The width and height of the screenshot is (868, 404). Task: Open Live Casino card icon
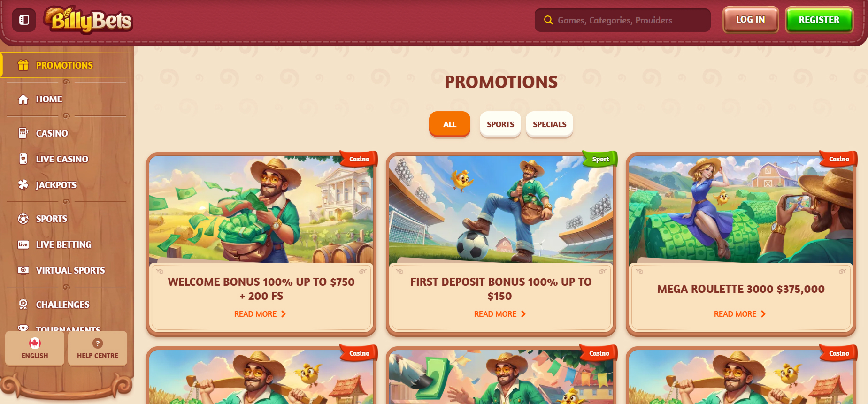tap(23, 159)
